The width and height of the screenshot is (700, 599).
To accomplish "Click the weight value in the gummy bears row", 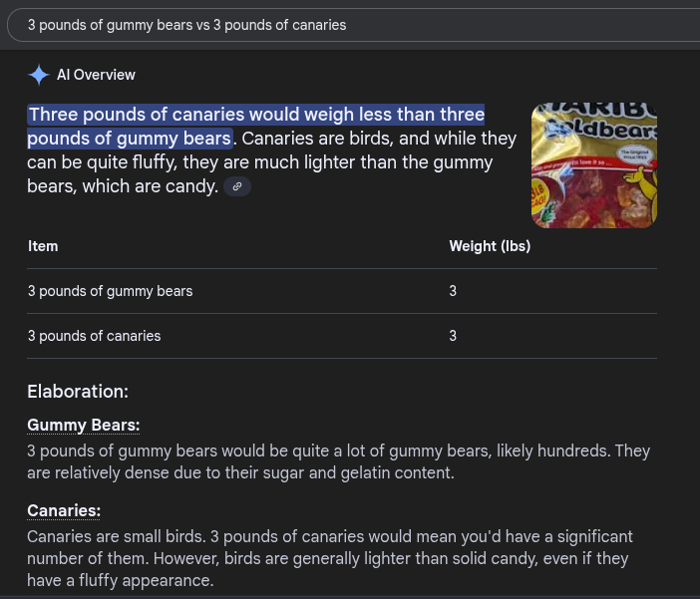I will tap(453, 291).
